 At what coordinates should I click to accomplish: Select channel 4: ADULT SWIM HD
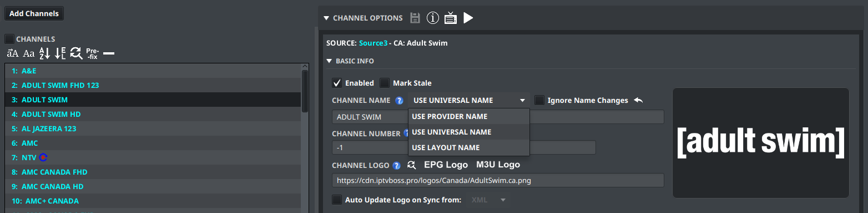click(153, 114)
